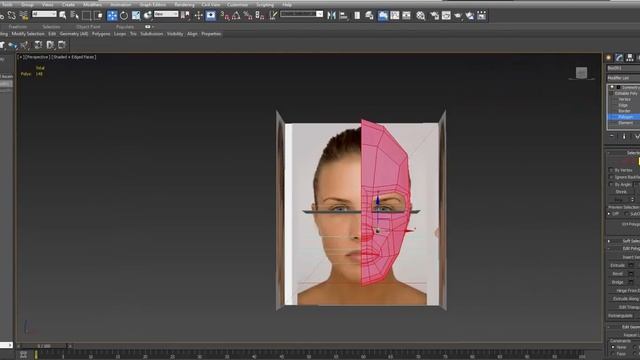Open the Render Setup dialog
This screenshot has width=640, height=360.
pyautogui.click(x=434, y=16)
